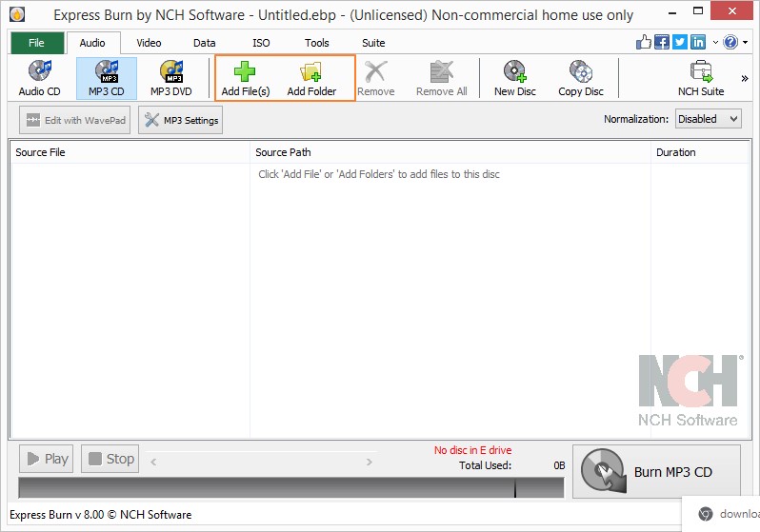Step the seek slider backward with the left arrow

[x=153, y=462]
